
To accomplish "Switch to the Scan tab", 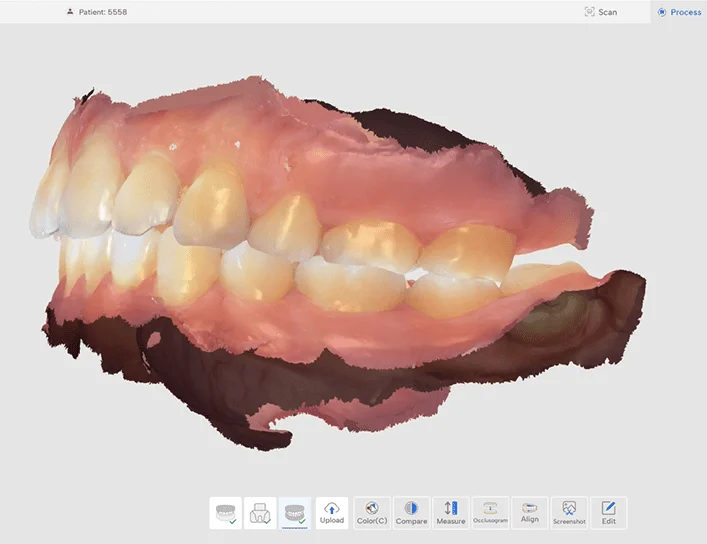I will [600, 12].
